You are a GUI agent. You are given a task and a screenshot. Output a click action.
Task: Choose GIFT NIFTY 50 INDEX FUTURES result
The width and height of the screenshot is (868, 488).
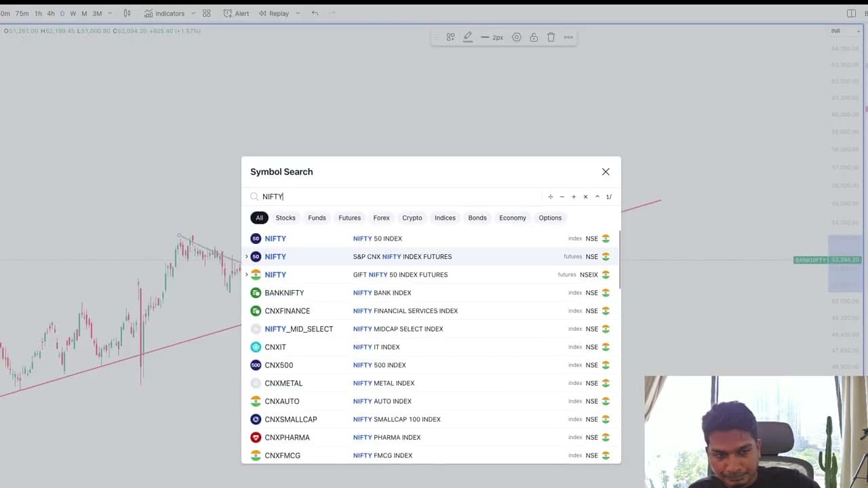pos(431,274)
